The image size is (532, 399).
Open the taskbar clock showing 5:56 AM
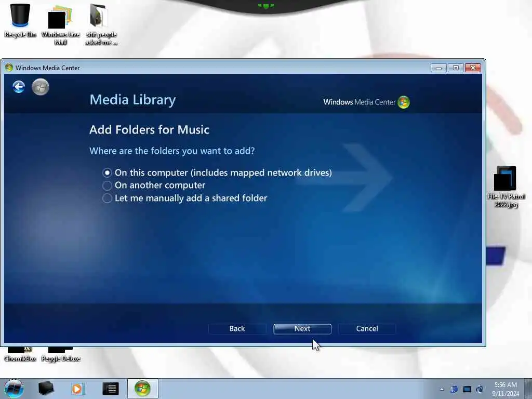point(506,389)
